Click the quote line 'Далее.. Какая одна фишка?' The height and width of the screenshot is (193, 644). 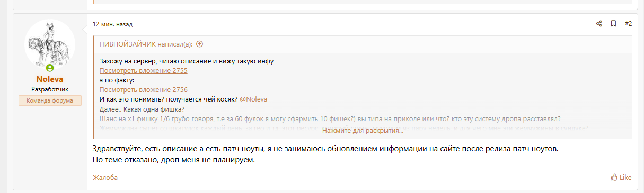[142, 109]
